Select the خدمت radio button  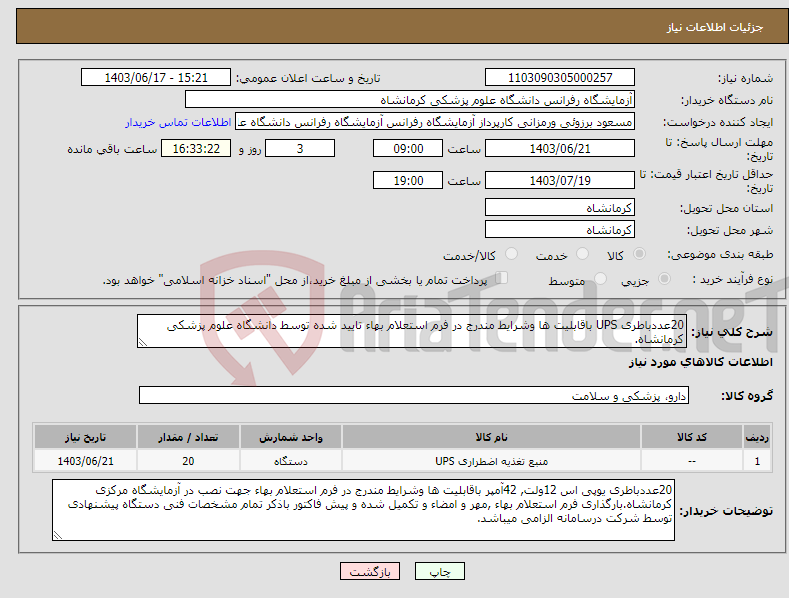tap(582, 254)
